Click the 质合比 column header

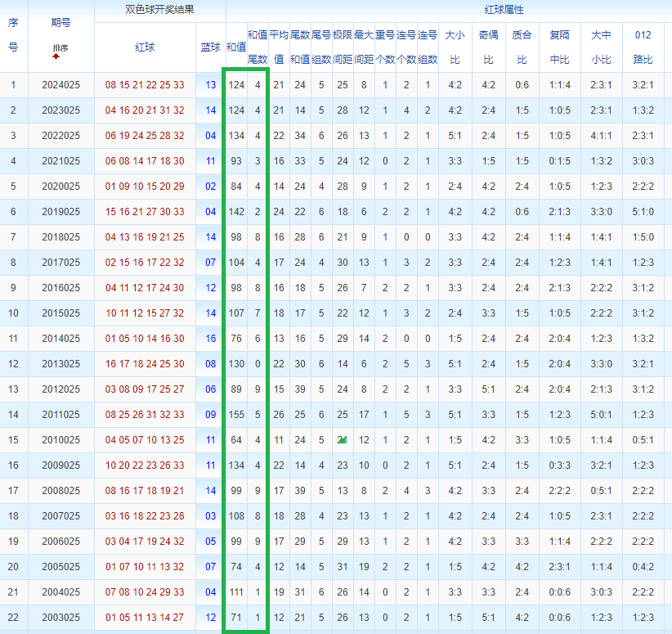click(522, 47)
